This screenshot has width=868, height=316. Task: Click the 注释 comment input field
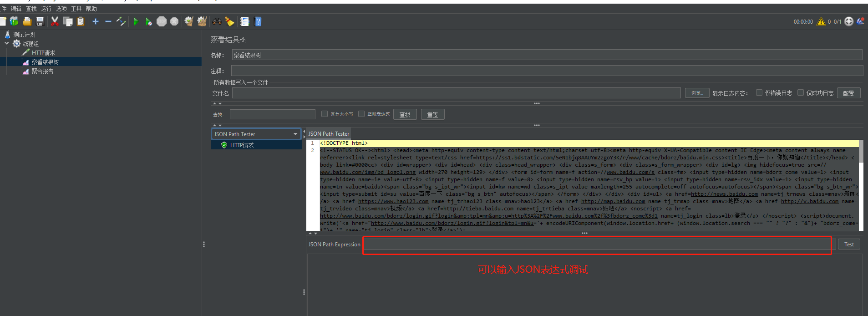547,71
